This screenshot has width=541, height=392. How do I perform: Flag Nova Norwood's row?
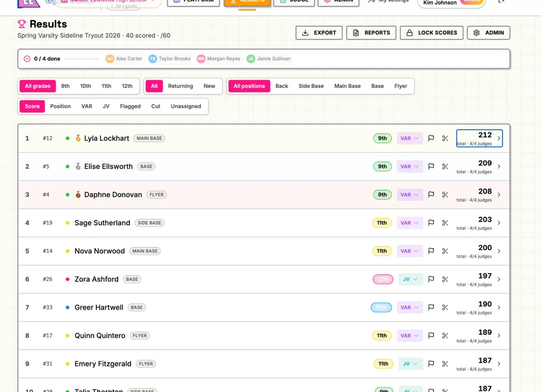(431, 251)
